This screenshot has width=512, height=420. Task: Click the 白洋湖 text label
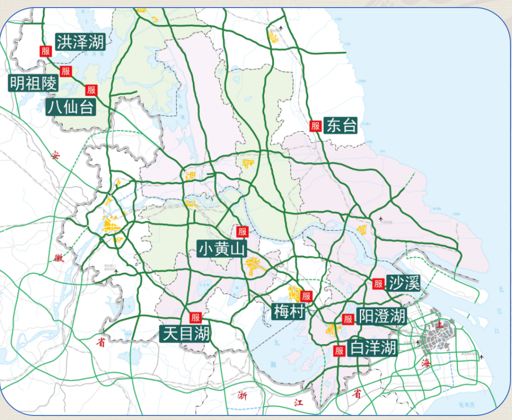pyautogui.click(x=373, y=347)
